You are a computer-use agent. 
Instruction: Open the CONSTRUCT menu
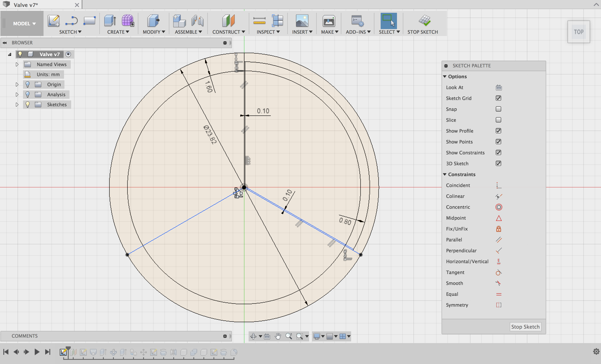click(x=229, y=32)
